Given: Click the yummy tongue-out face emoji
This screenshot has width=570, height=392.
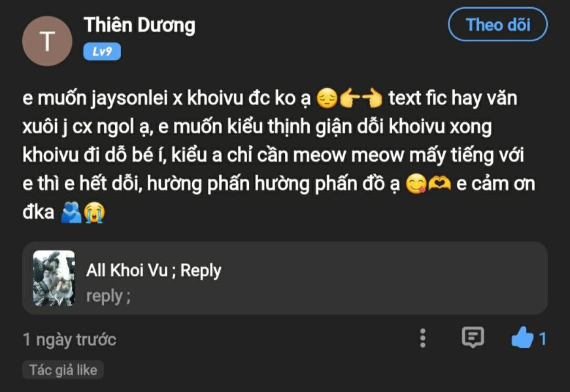Looking at the screenshot, I should point(416,184).
